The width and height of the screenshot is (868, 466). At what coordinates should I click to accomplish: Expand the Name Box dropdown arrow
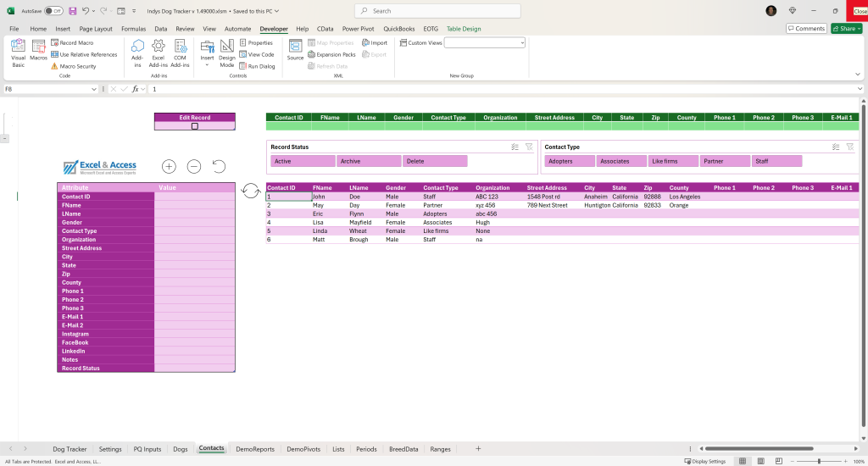(93, 89)
